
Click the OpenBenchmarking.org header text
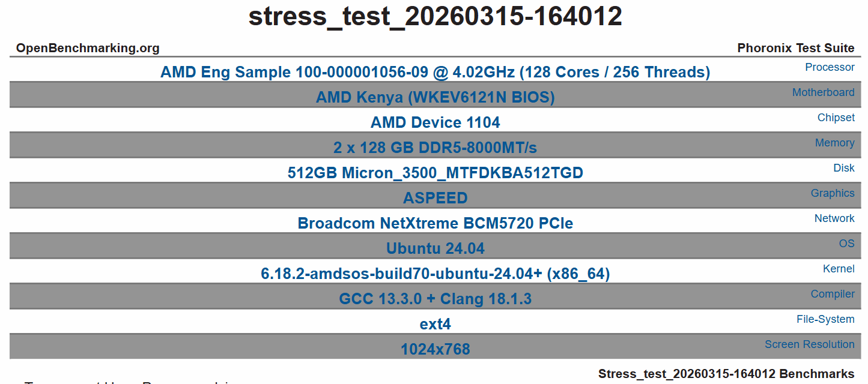point(88,48)
